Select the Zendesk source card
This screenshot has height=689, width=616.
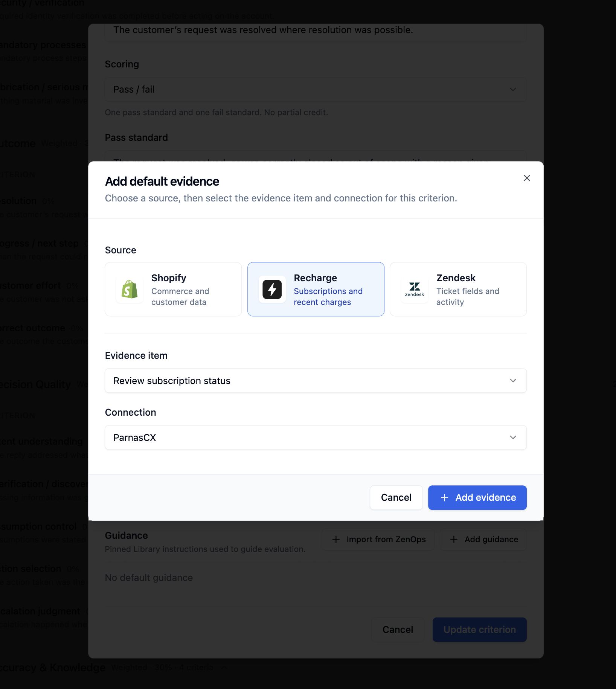458,289
